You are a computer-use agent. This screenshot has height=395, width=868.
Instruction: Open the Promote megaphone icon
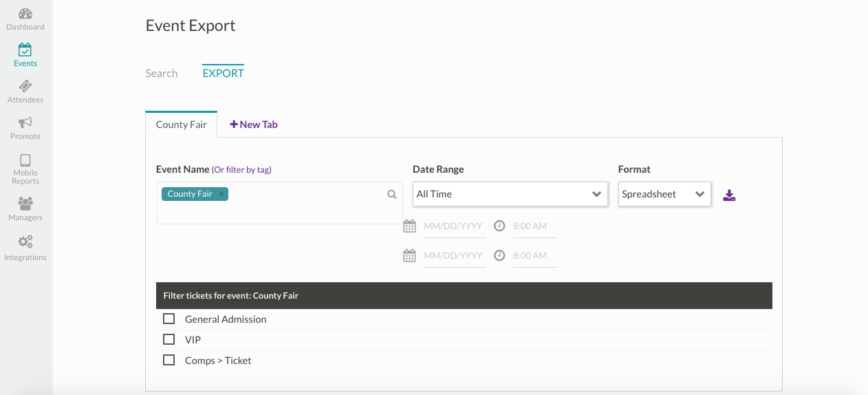[x=25, y=123]
